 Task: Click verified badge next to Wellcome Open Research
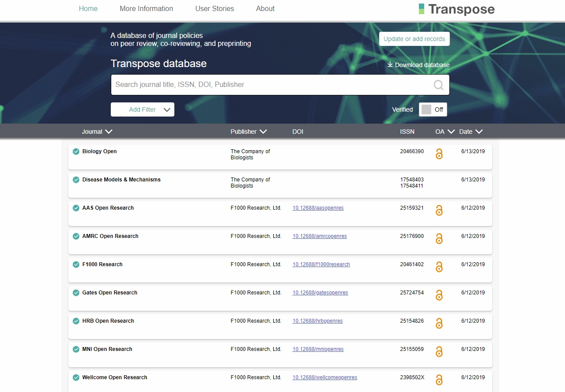(76, 377)
